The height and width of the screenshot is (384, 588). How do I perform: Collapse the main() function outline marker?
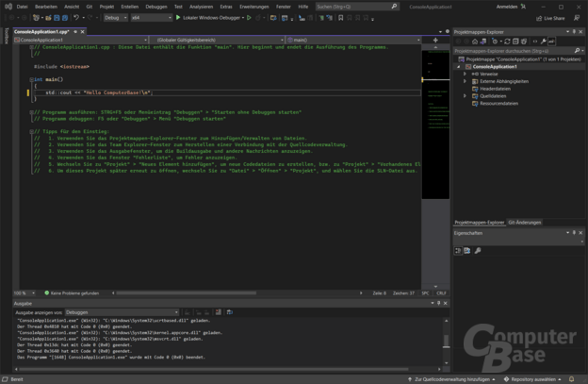(31, 79)
